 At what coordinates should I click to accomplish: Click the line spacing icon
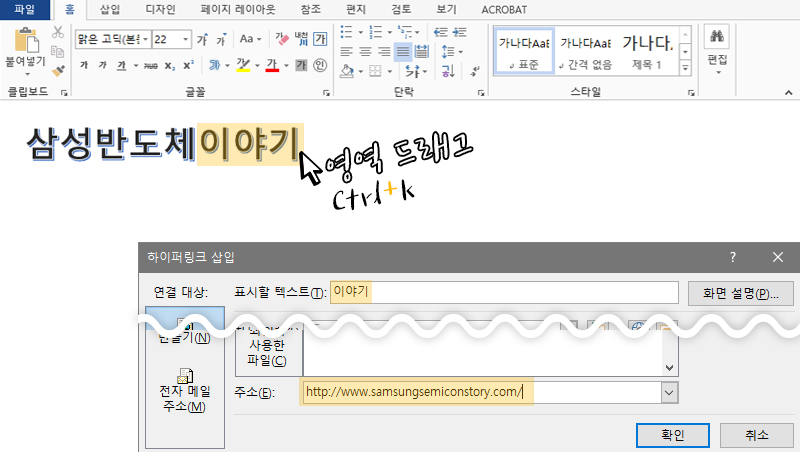447,52
